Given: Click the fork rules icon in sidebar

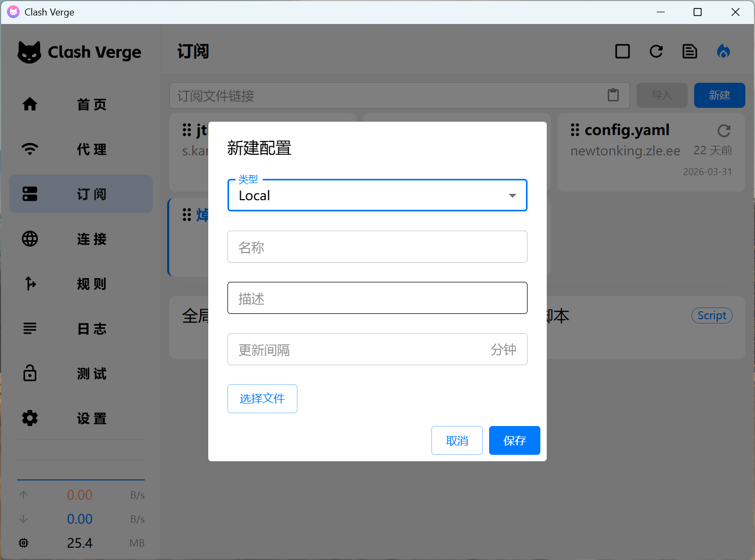Looking at the screenshot, I should point(30,283).
